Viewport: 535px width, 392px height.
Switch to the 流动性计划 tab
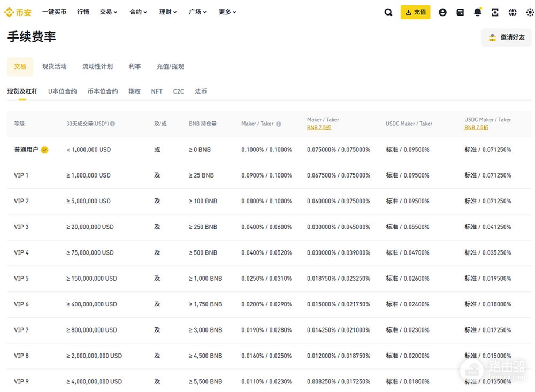coord(97,66)
